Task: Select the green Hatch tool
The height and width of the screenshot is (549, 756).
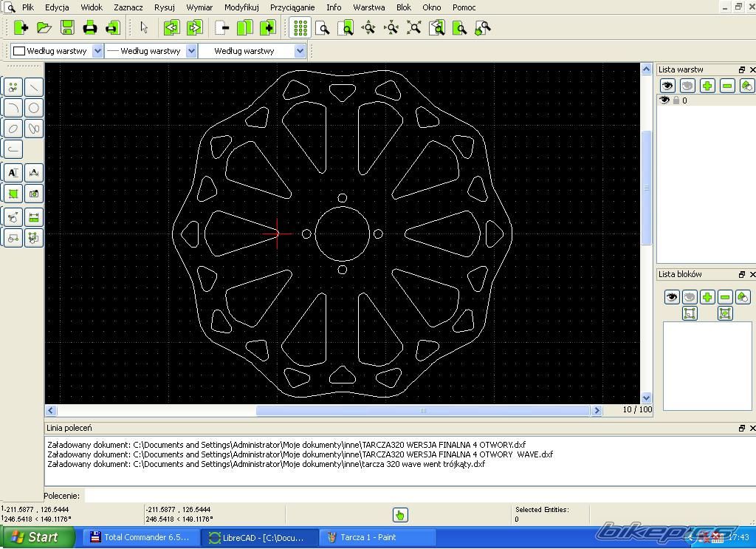Action: point(13,194)
